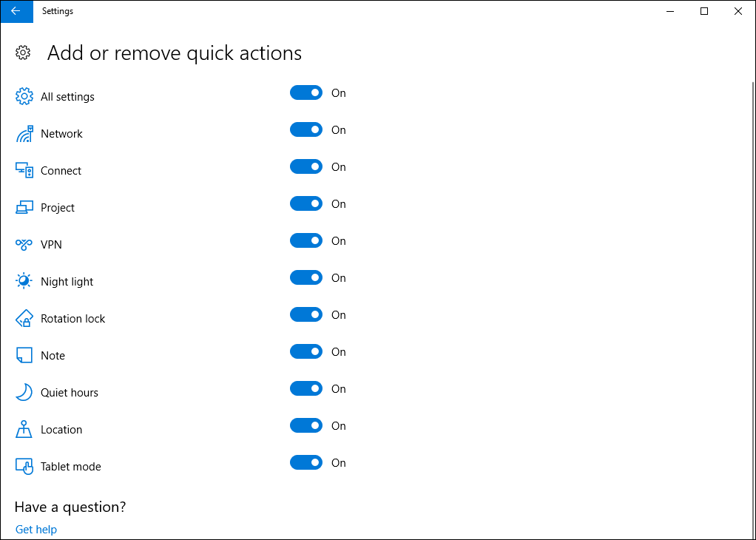Image resolution: width=756 pixels, height=540 pixels.
Task: Disable the Rotation lock quick action
Action: point(306,314)
